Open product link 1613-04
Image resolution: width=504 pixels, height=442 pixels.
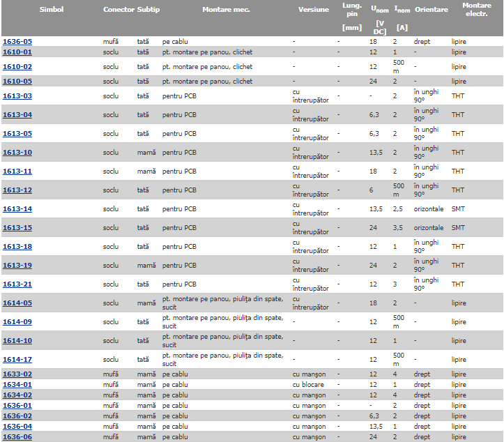(x=17, y=115)
